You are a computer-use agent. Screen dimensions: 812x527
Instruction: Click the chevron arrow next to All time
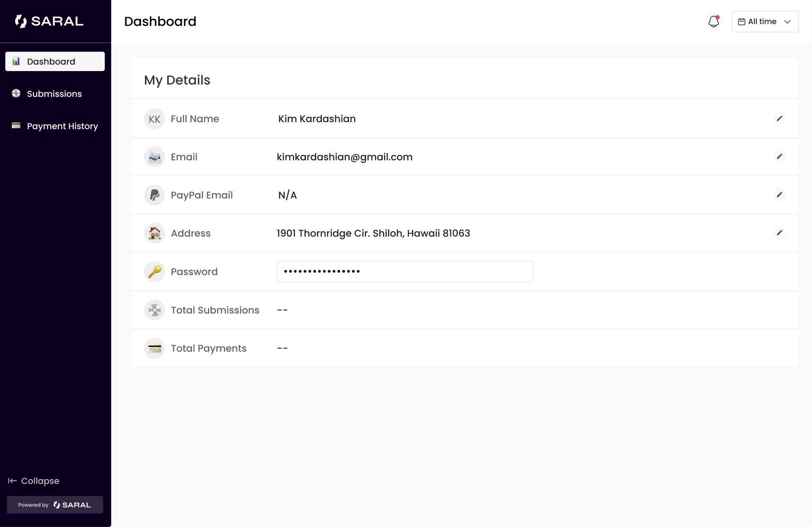click(x=787, y=22)
